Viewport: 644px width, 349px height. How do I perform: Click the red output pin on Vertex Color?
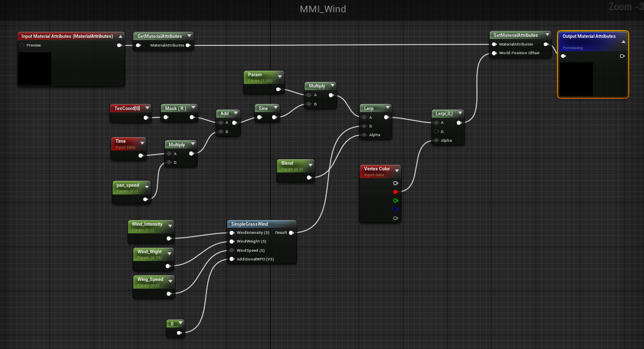395,192
